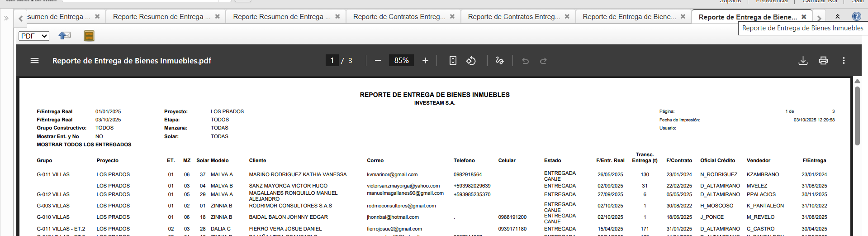Print the PDF report
This screenshot has height=236, width=868.
pyautogui.click(x=823, y=61)
